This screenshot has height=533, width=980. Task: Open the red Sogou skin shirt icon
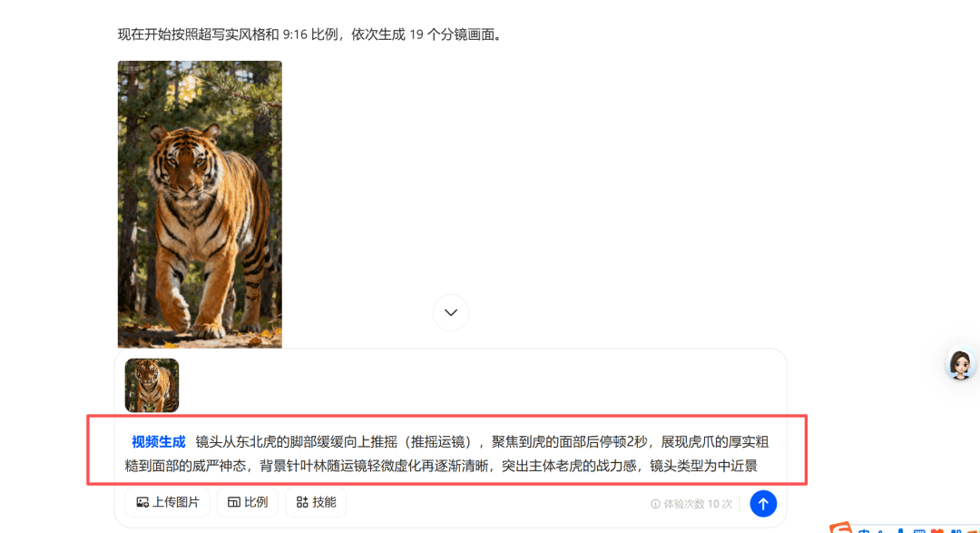(936, 530)
